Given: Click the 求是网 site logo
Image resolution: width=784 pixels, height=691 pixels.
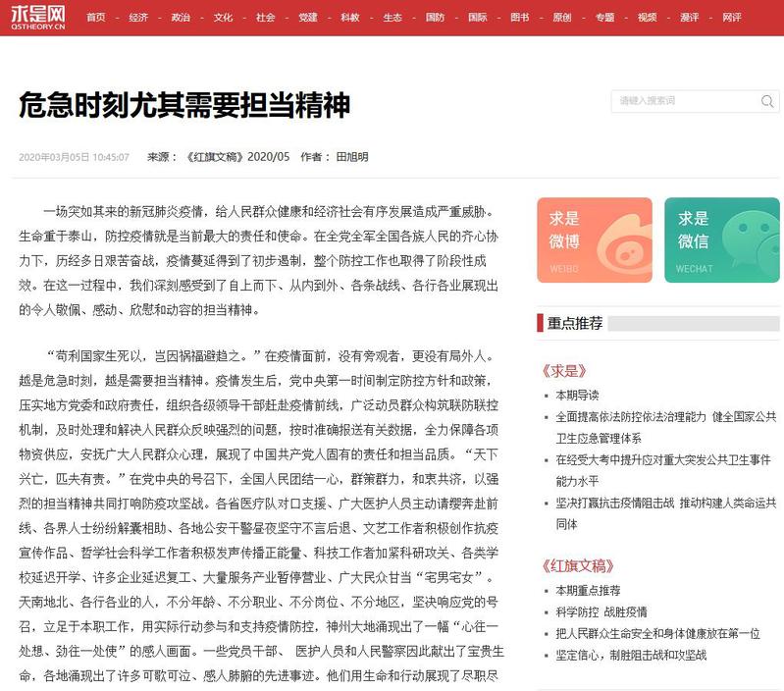Looking at the screenshot, I should [x=37, y=18].
